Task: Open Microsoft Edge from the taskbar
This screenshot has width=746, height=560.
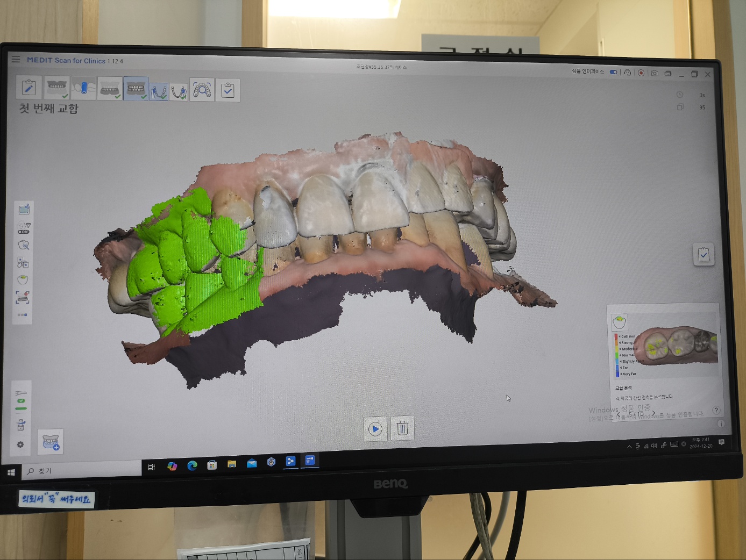Action: (x=192, y=465)
